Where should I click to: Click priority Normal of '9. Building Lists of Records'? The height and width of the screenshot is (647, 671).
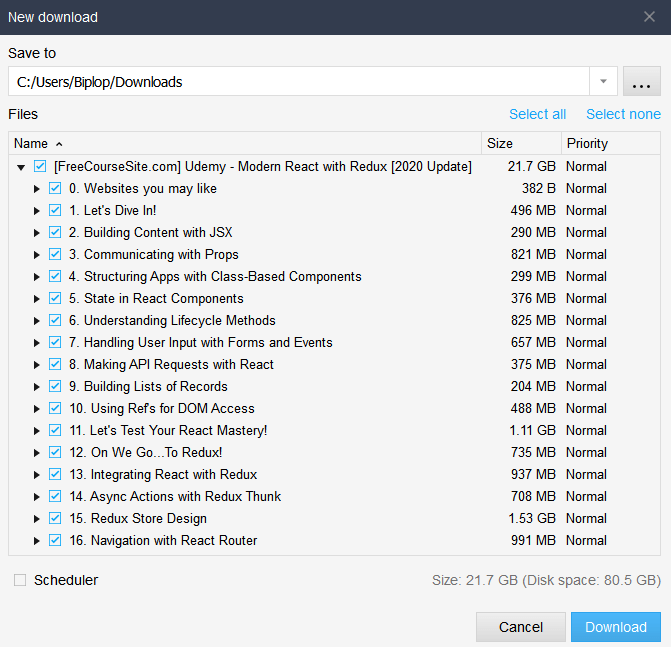pos(586,386)
